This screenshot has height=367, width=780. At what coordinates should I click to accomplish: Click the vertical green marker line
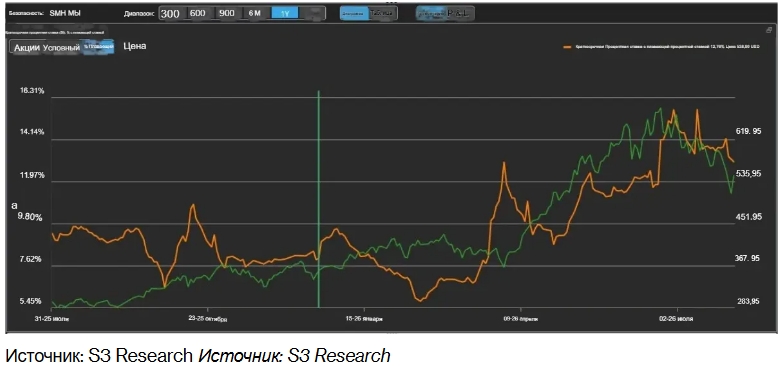(x=318, y=199)
